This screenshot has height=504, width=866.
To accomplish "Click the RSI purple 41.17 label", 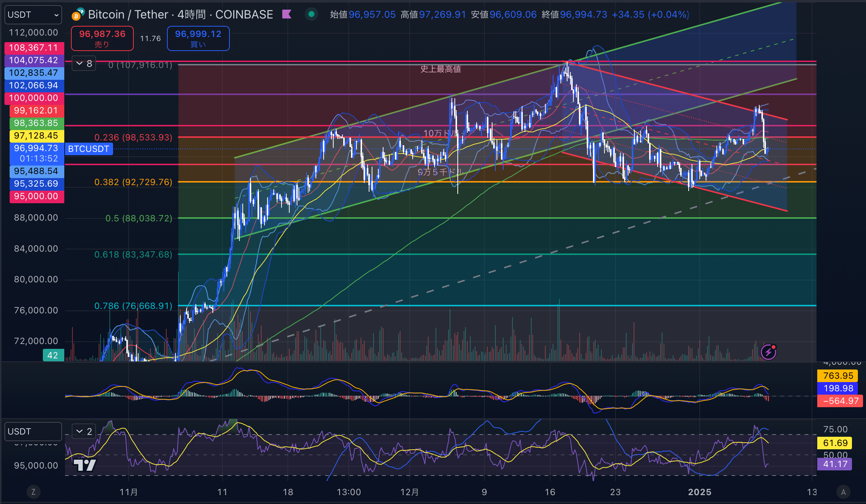I will pyautogui.click(x=835, y=464).
